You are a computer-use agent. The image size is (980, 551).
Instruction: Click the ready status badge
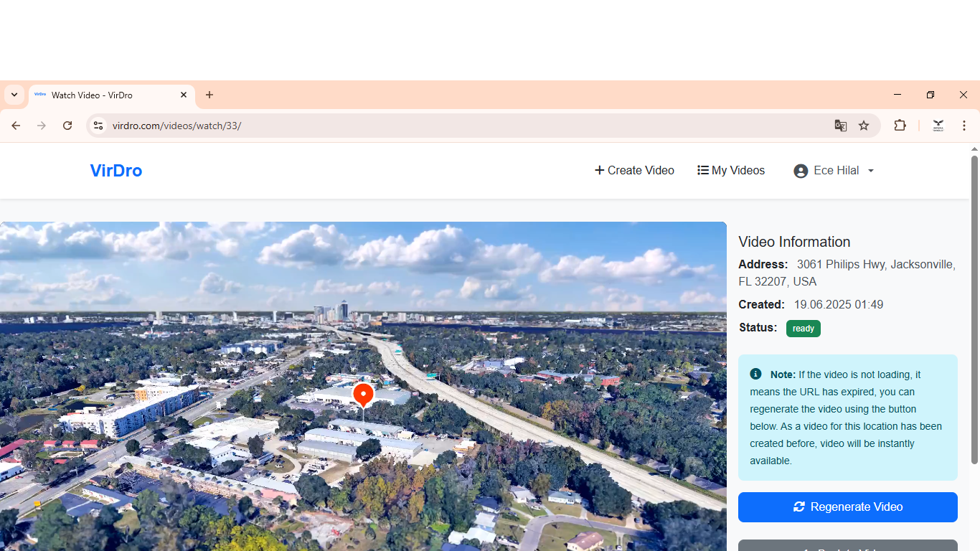(x=804, y=329)
